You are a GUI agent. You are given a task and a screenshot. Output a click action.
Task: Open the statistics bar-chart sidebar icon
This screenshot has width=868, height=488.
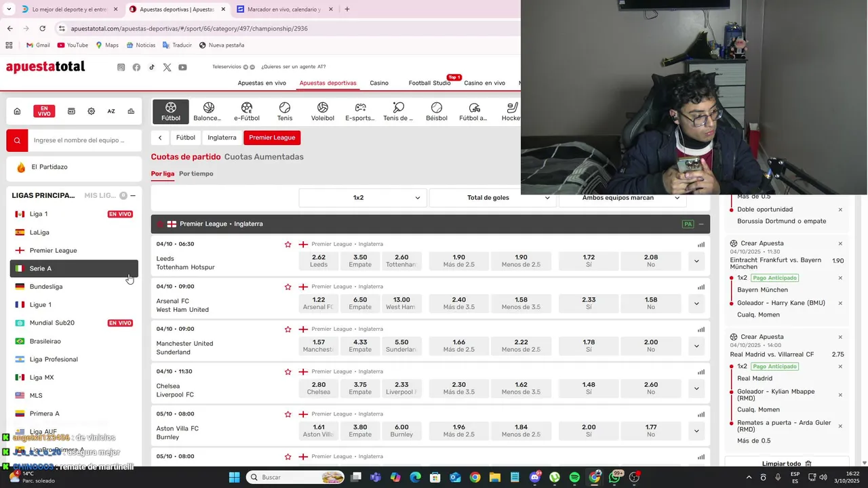coord(131,111)
